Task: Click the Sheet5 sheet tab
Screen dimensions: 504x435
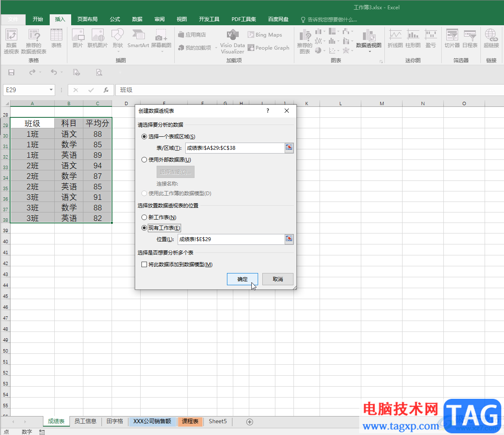Action: click(218, 421)
